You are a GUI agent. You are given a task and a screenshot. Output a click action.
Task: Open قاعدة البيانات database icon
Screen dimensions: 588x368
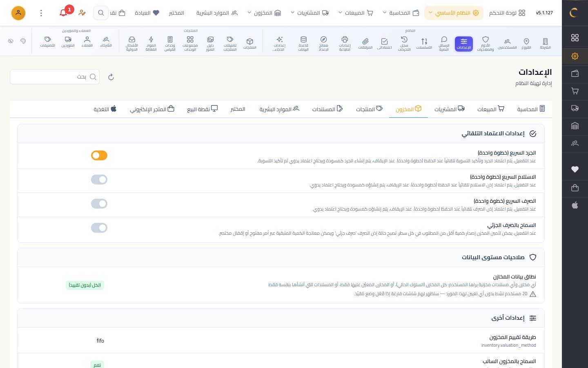303,43
